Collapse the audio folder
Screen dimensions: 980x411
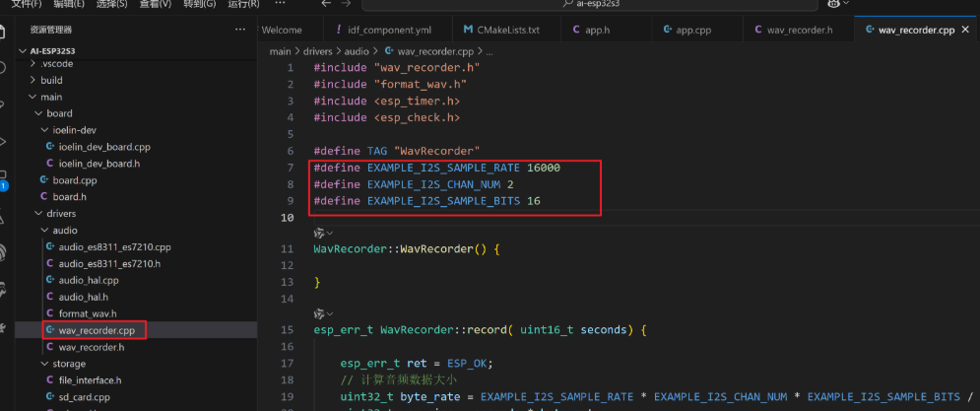(44, 231)
